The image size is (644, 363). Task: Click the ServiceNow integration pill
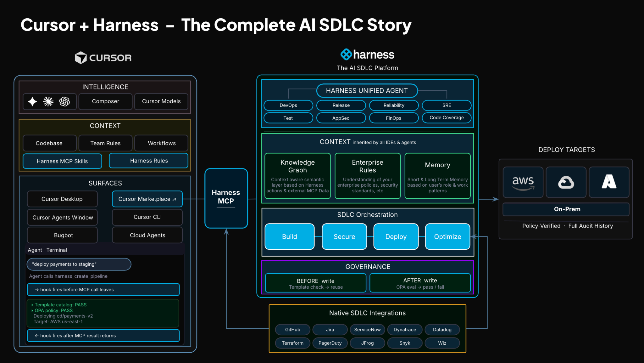point(367,330)
